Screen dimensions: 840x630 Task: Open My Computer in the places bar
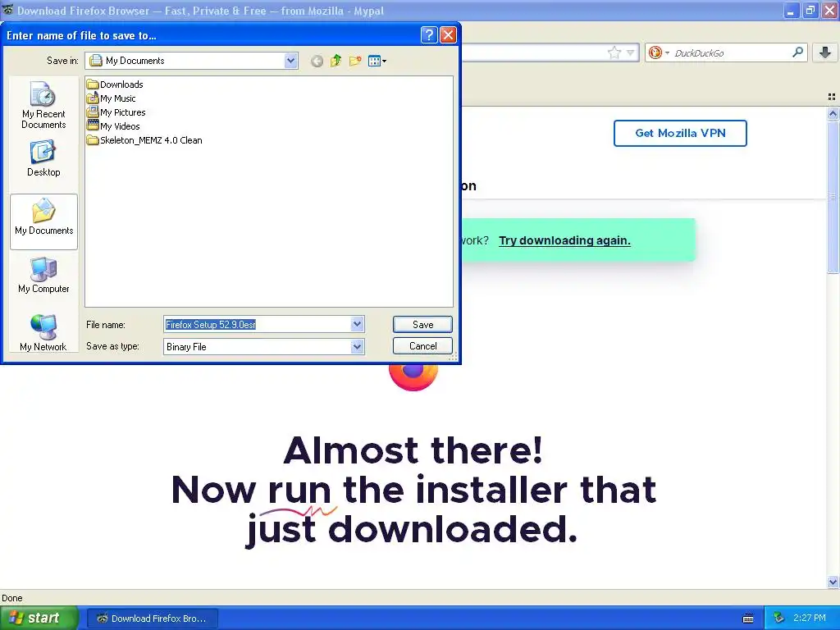[x=43, y=275]
